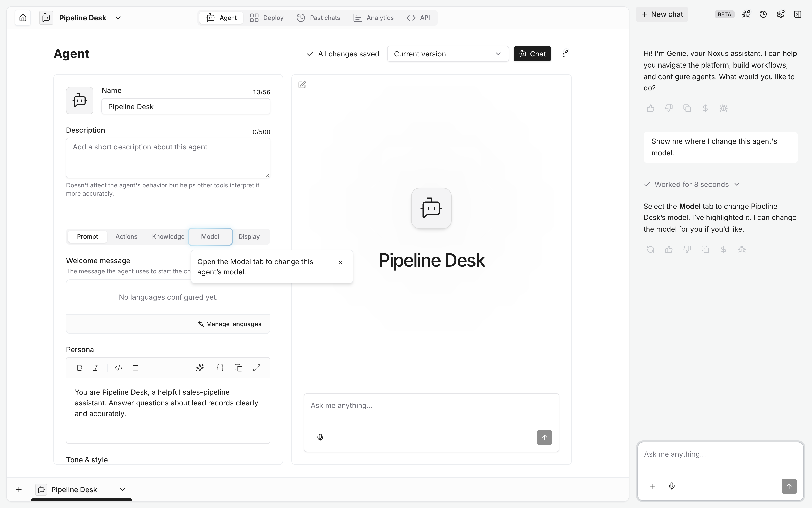Insert code block in the Persona editor
812x508 pixels.
point(119,368)
